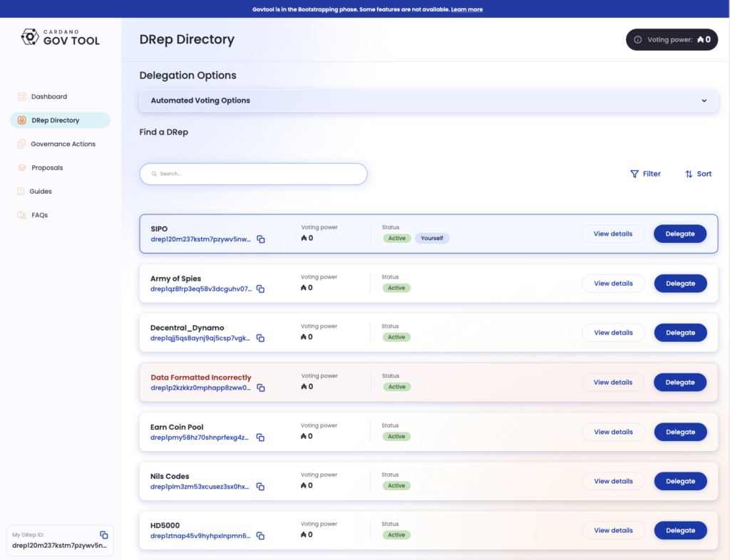Copy the SIPO DRep ID
This screenshot has width=730, height=560.
pos(261,239)
